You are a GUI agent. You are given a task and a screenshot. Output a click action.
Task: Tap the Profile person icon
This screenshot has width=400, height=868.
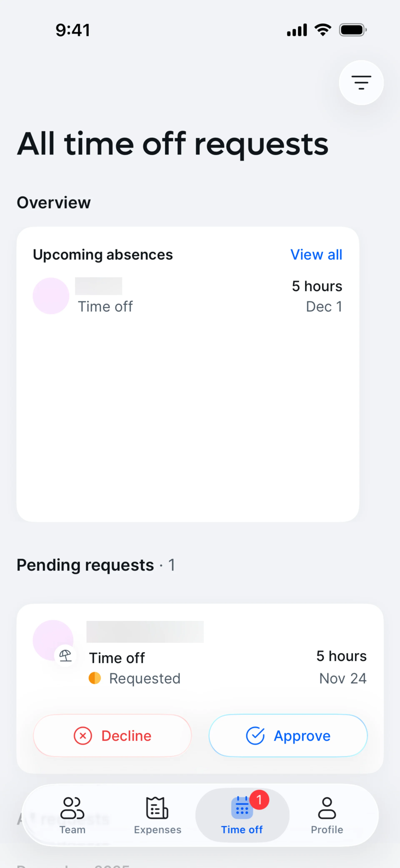[327, 808]
